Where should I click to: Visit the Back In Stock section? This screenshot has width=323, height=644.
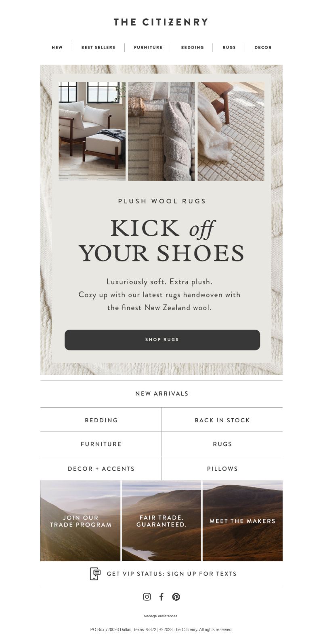[222, 420]
